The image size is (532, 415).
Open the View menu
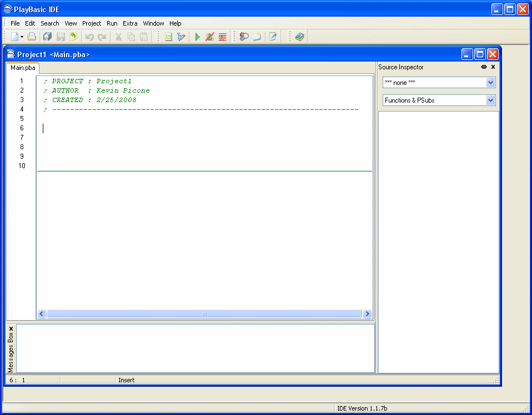(x=71, y=23)
